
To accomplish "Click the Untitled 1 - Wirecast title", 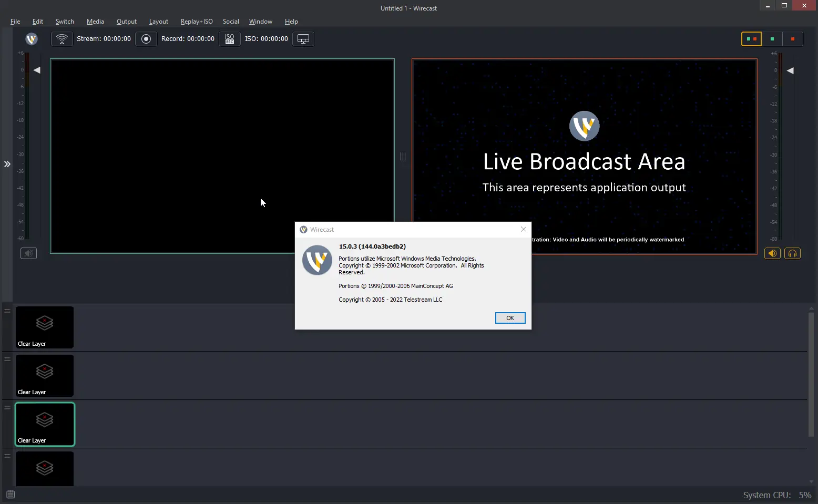I will (x=408, y=8).
